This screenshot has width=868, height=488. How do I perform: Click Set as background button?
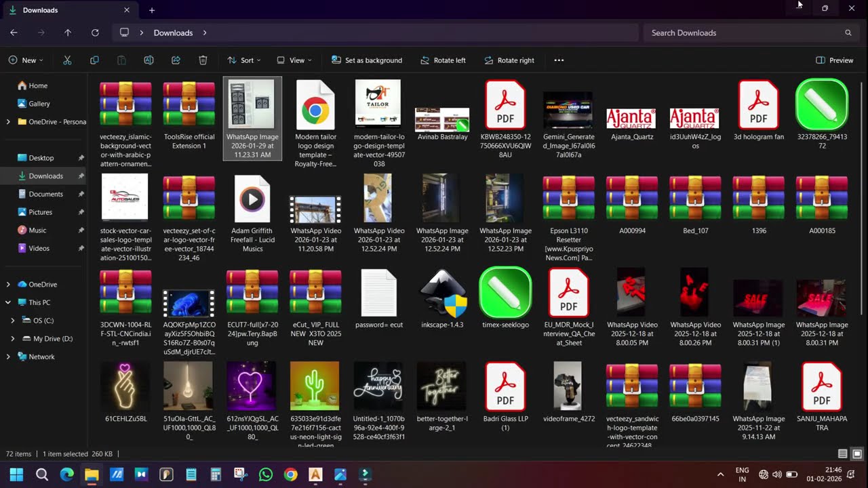click(x=367, y=60)
